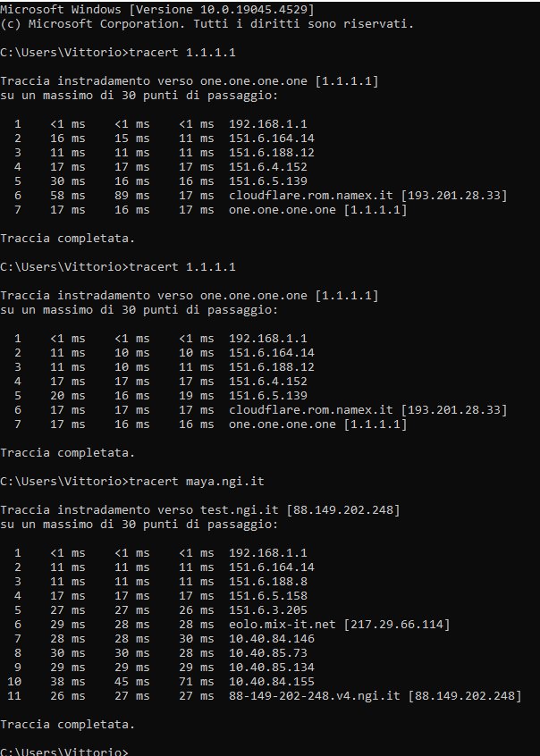Select eolo.mix-it.net hostname at hop 6

tap(282, 625)
